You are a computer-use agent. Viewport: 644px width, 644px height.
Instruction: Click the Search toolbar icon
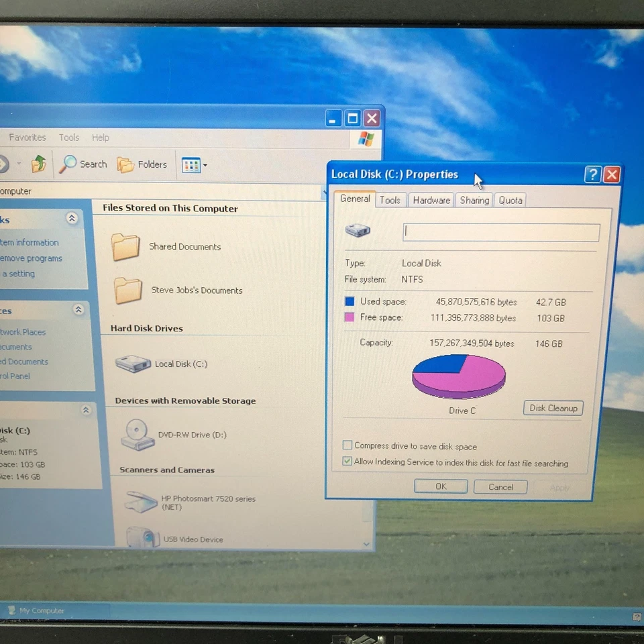pos(83,164)
